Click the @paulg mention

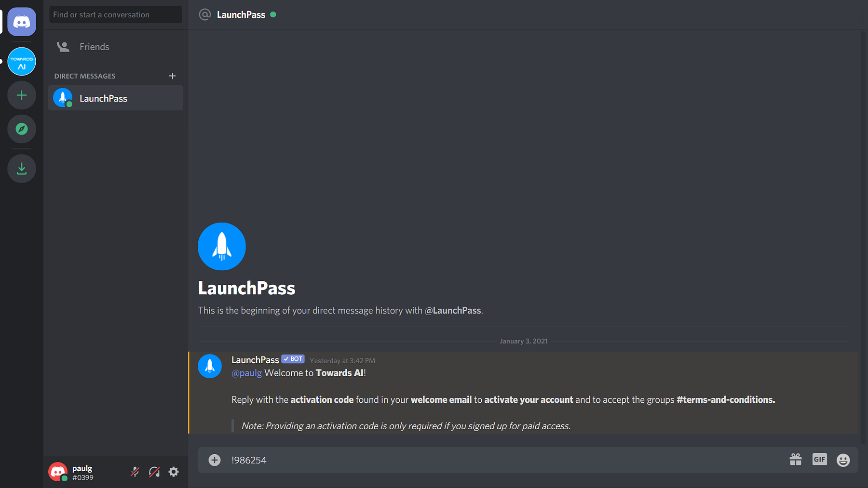(246, 373)
